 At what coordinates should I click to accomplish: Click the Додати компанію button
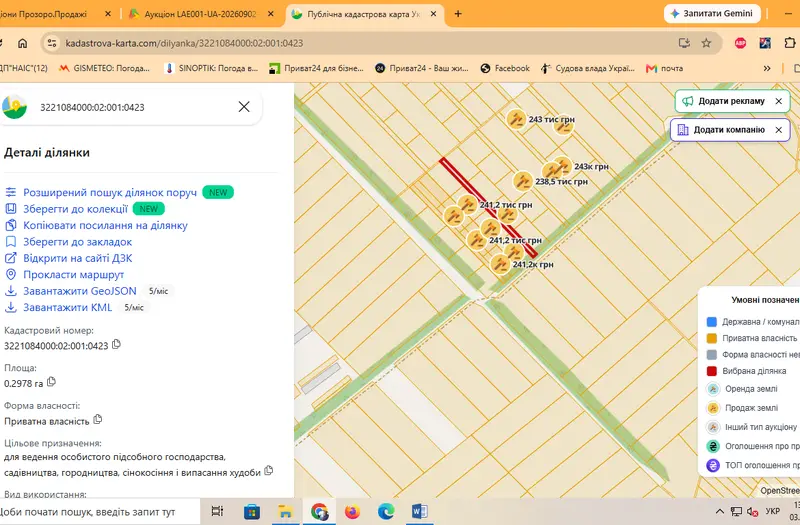click(722, 130)
